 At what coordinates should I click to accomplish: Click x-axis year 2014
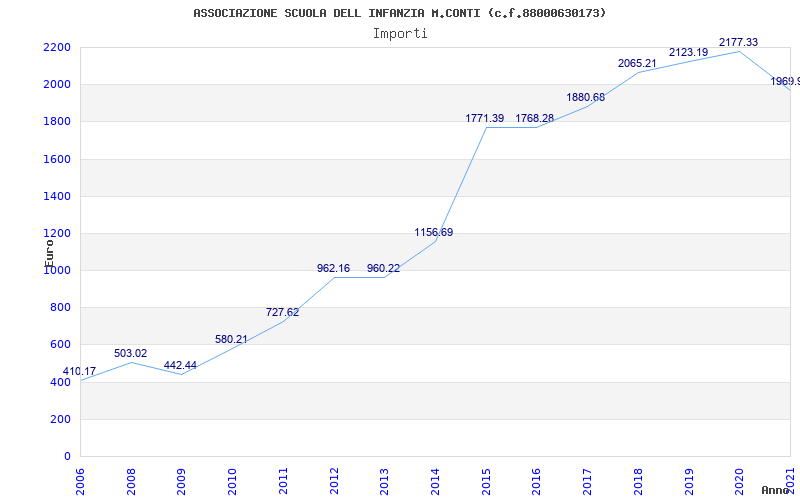435,481
